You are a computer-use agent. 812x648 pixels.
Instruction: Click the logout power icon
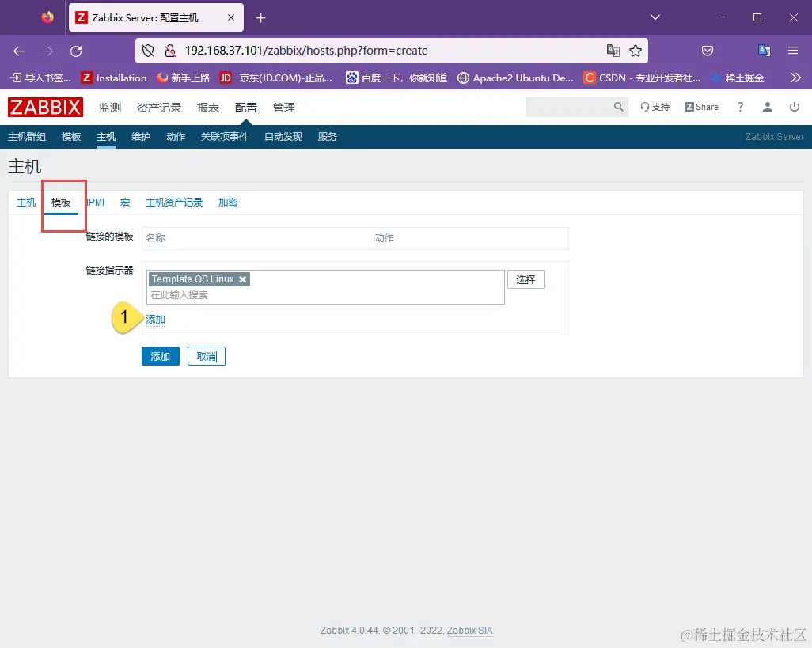click(795, 106)
